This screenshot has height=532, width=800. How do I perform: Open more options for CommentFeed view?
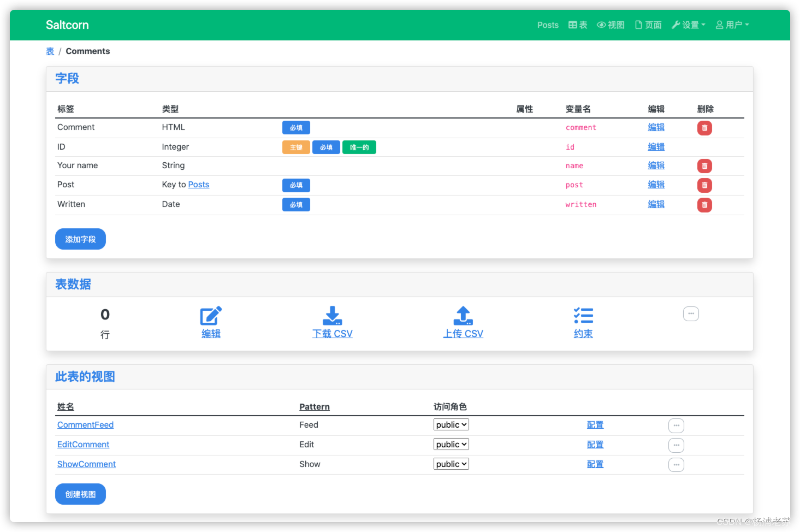click(x=676, y=425)
